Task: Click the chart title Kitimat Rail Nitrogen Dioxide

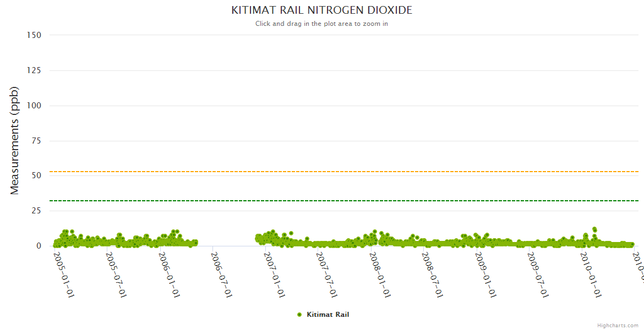Action: 321,10
